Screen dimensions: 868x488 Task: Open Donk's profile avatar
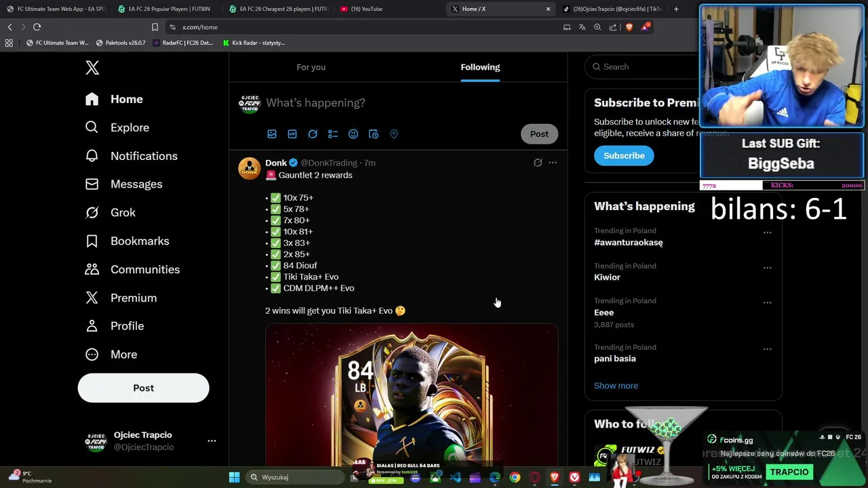click(x=249, y=168)
